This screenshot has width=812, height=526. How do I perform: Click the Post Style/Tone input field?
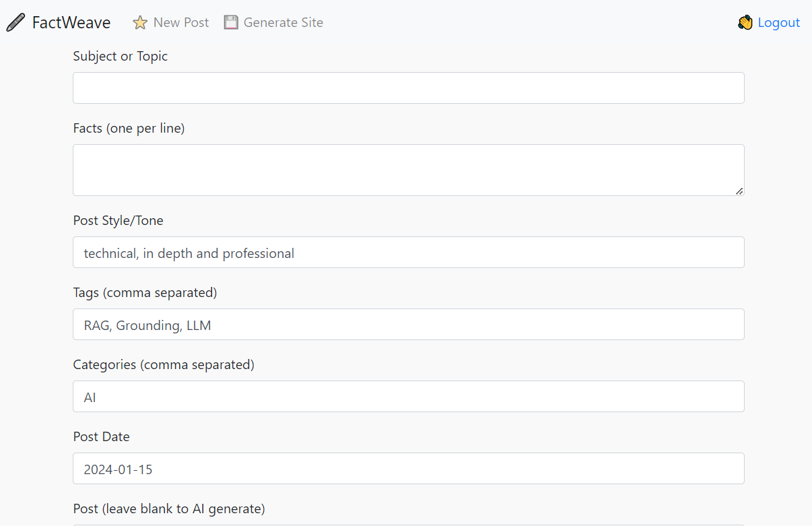[x=409, y=253]
